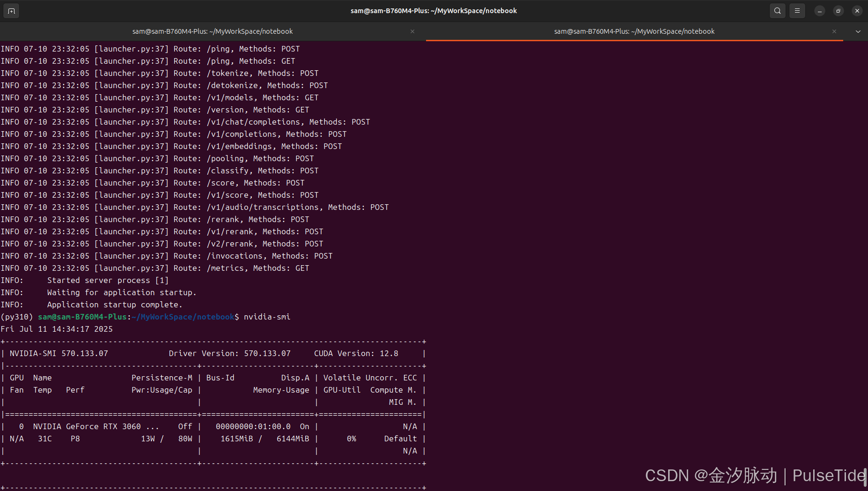Viewport: 868px width, 491px height.
Task: Click the /v1/embeddings route line
Action: [171, 146]
